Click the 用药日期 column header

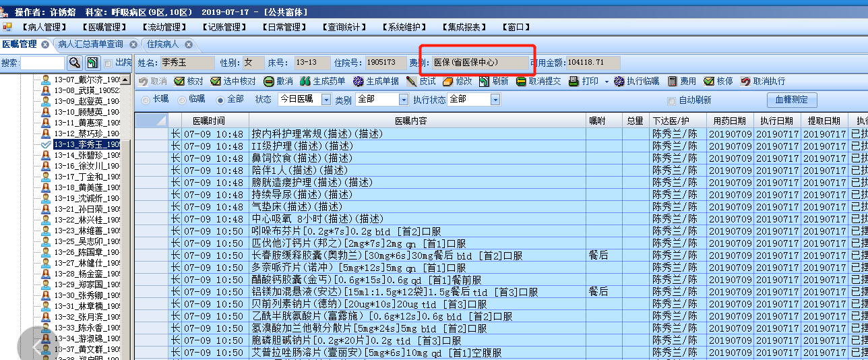tap(729, 121)
